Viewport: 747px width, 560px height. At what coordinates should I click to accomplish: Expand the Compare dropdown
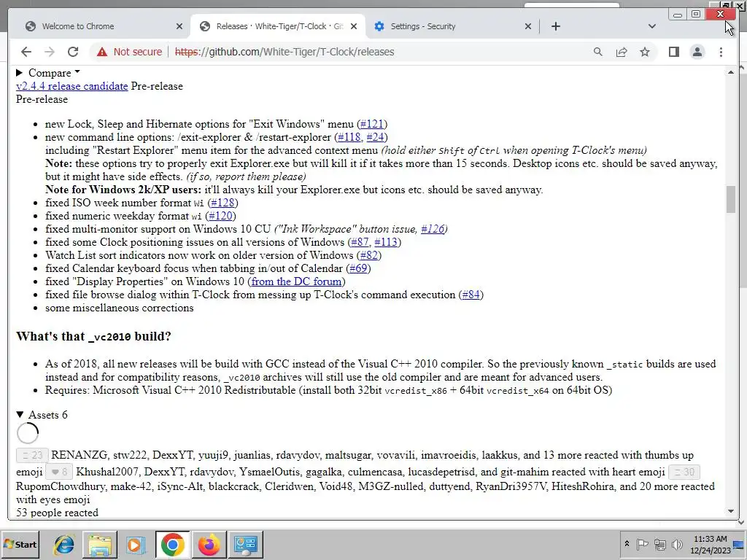(48, 73)
